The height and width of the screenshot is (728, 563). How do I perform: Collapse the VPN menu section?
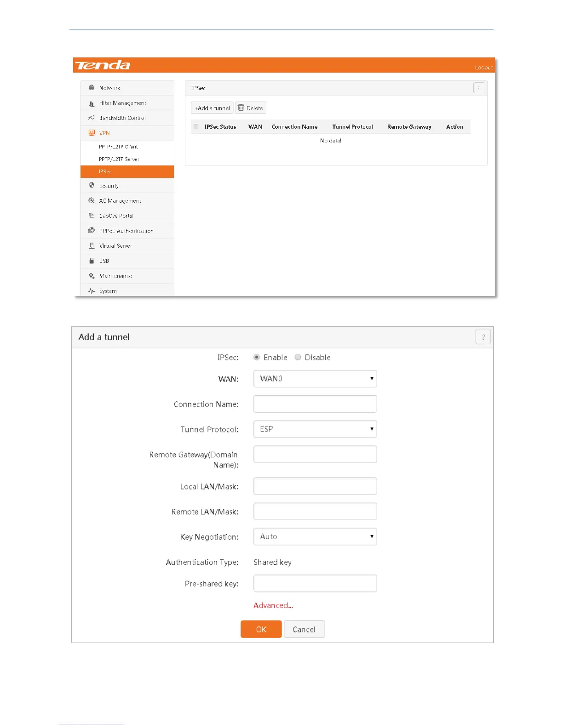(127, 133)
